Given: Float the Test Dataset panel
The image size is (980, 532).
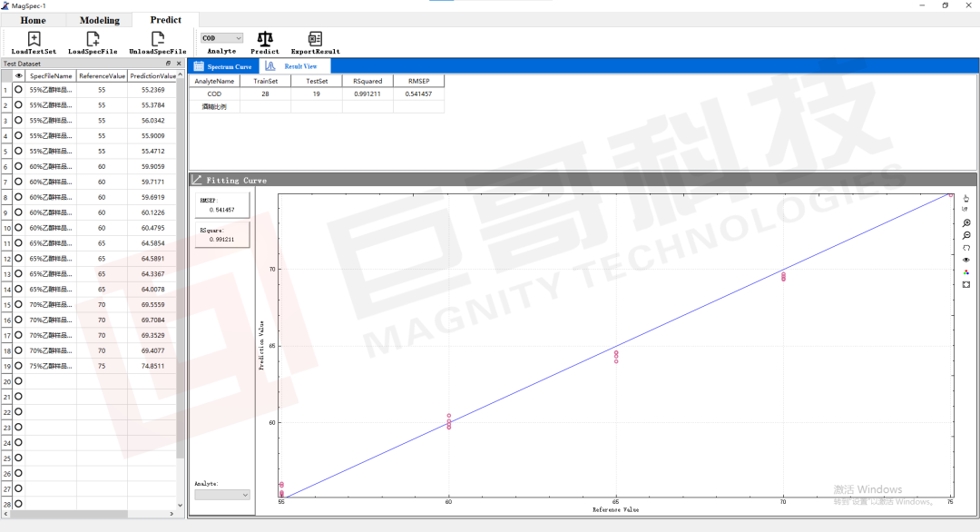Looking at the screenshot, I should [168, 64].
